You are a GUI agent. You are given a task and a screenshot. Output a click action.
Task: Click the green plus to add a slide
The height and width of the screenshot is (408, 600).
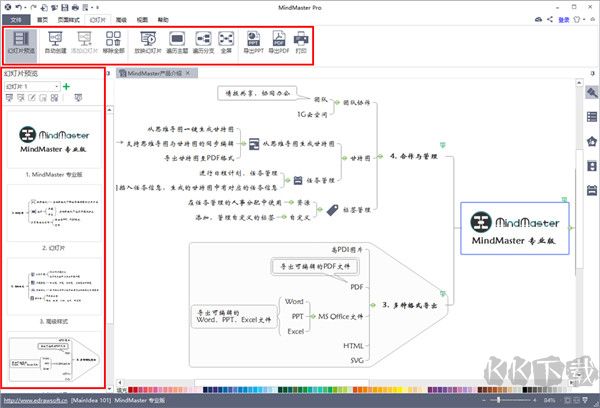pos(66,86)
